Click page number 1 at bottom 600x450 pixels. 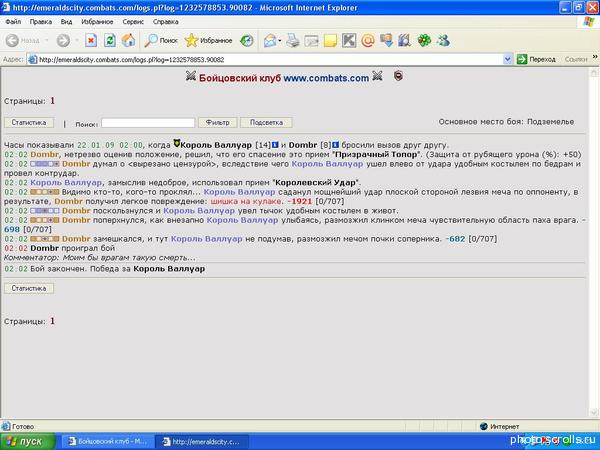(x=52, y=321)
